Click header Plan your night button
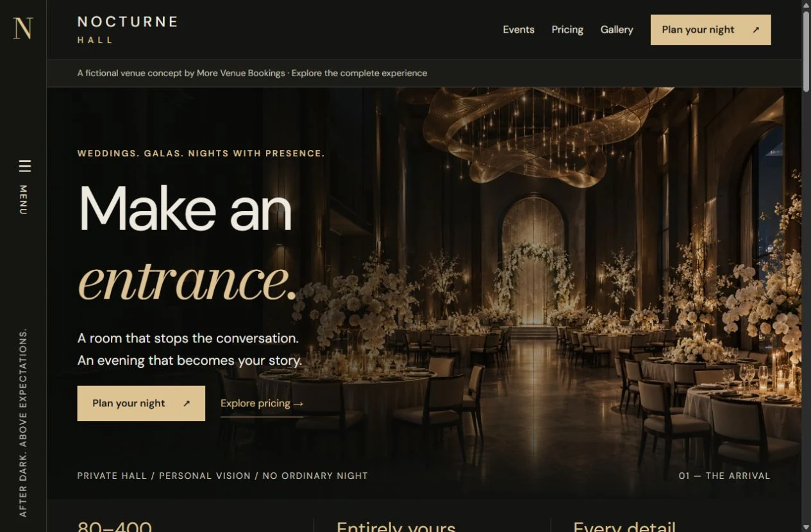 pyautogui.click(x=710, y=29)
